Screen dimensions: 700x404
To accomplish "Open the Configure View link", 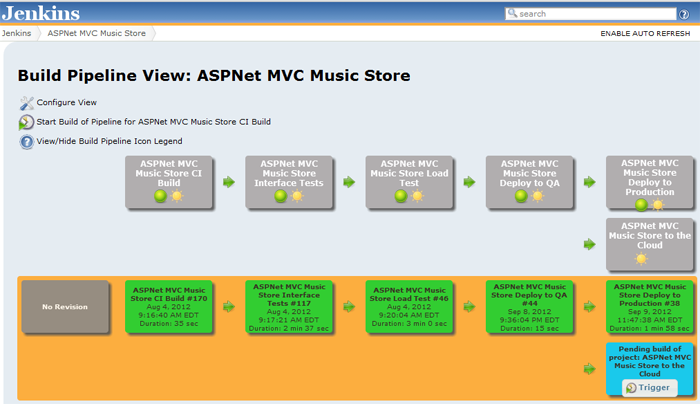I will (x=67, y=102).
